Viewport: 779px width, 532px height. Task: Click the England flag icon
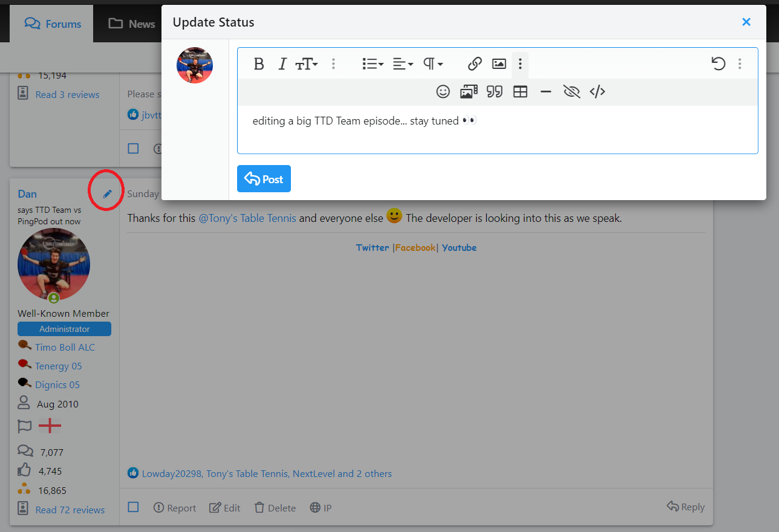pos(50,426)
